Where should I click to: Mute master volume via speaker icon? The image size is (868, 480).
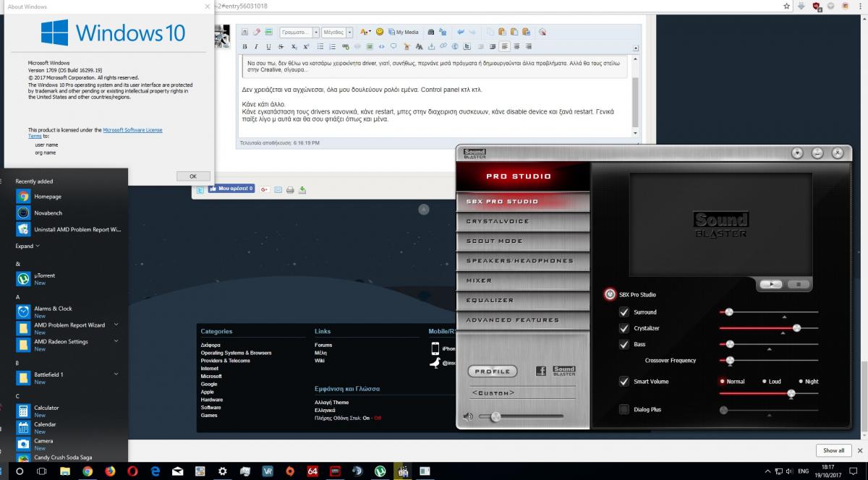[468, 416]
